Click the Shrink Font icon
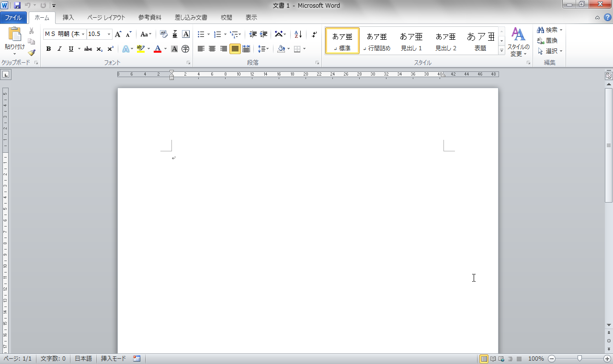The height and width of the screenshot is (364, 613). pyautogui.click(x=128, y=34)
